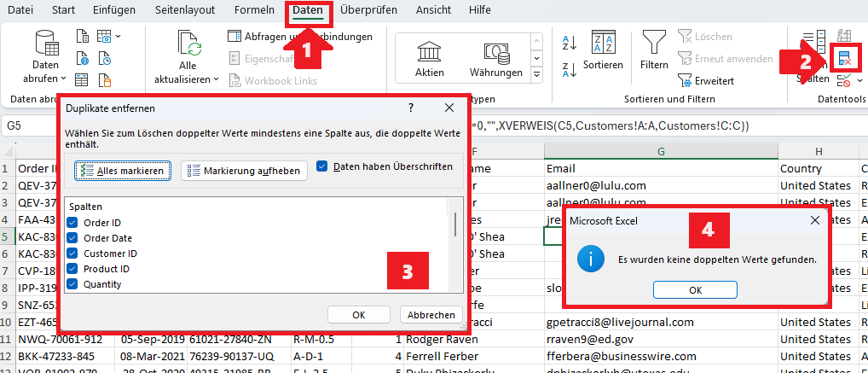Open Abfragen und Verbindungen pane
868x373 pixels.
pos(299,37)
